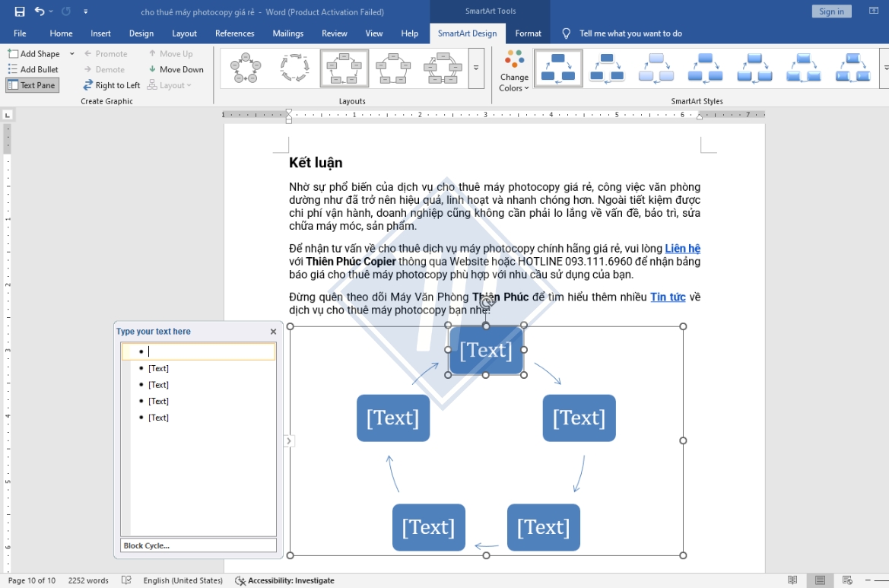Open the References ribbon tab
The height and width of the screenshot is (588, 889).
pyautogui.click(x=234, y=33)
